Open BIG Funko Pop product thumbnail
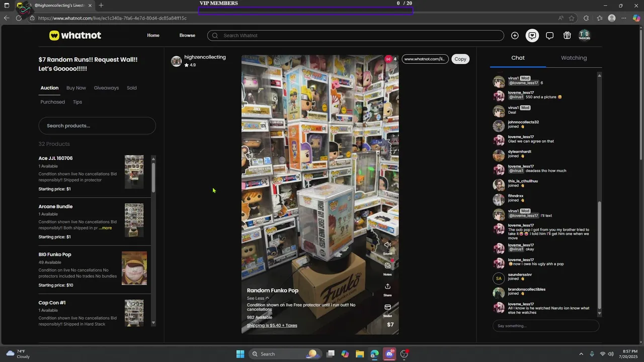 tap(134, 268)
